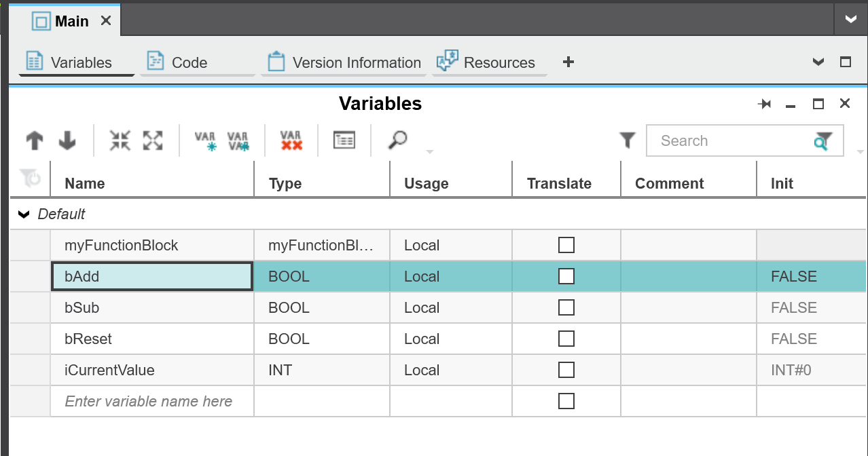Open the editor tabs dropdown at top right

coord(851,20)
